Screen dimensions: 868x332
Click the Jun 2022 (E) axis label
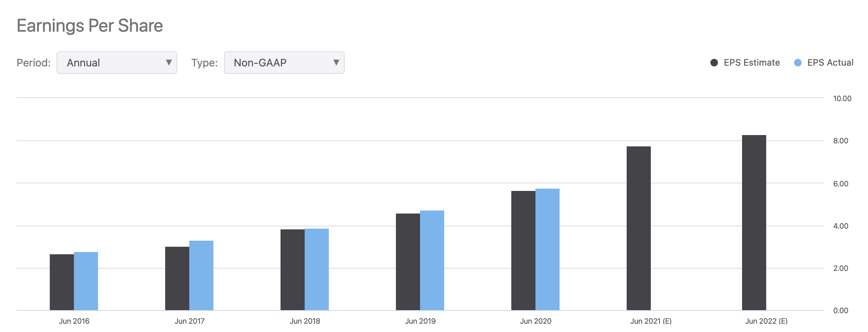767,321
